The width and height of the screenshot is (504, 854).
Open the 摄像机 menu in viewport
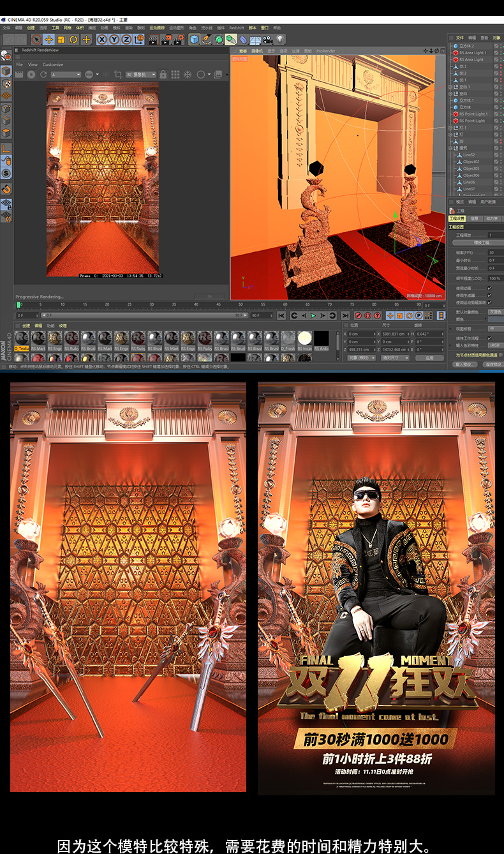click(x=256, y=50)
